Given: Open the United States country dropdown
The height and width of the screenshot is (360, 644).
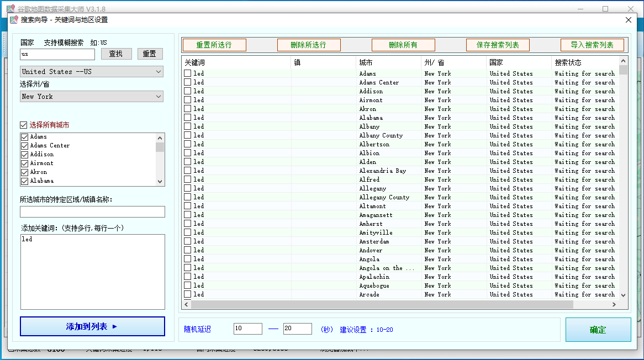Looking at the screenshot, I should click(x=92, y=72).
